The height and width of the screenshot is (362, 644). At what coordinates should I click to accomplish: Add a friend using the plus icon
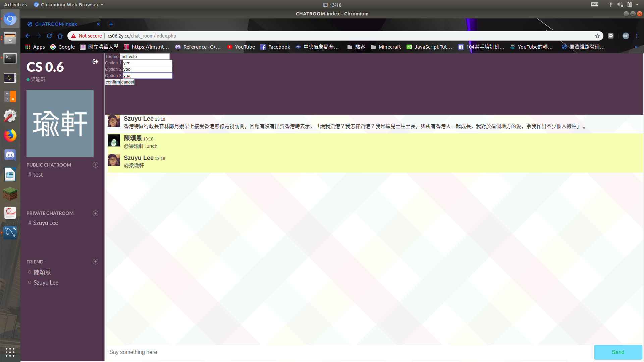[96, 262]
